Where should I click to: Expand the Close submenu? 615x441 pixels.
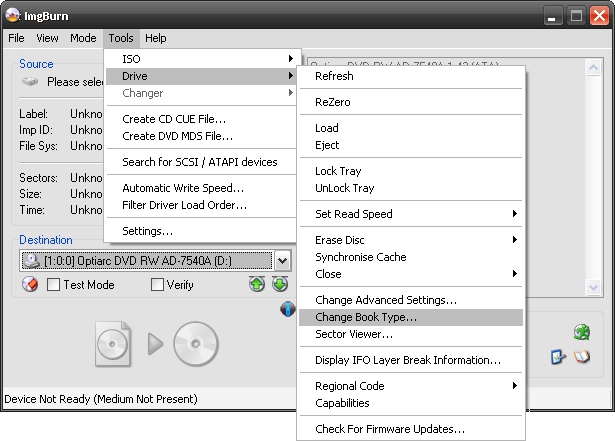(411, 274)
